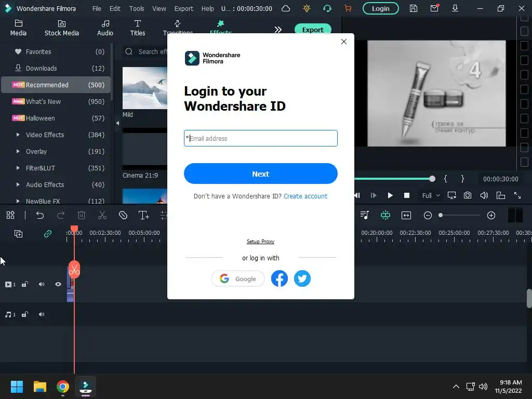This screenshot has width=532, height=399.
Task: Click the split scissors toolbar icon
Action: (x=102, y=215)
